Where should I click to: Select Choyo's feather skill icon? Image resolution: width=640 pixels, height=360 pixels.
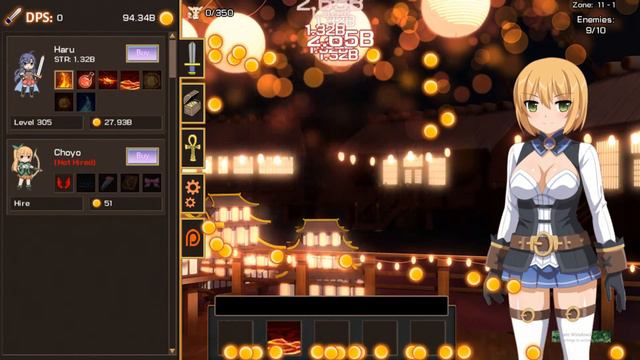[x=108, y=183]
